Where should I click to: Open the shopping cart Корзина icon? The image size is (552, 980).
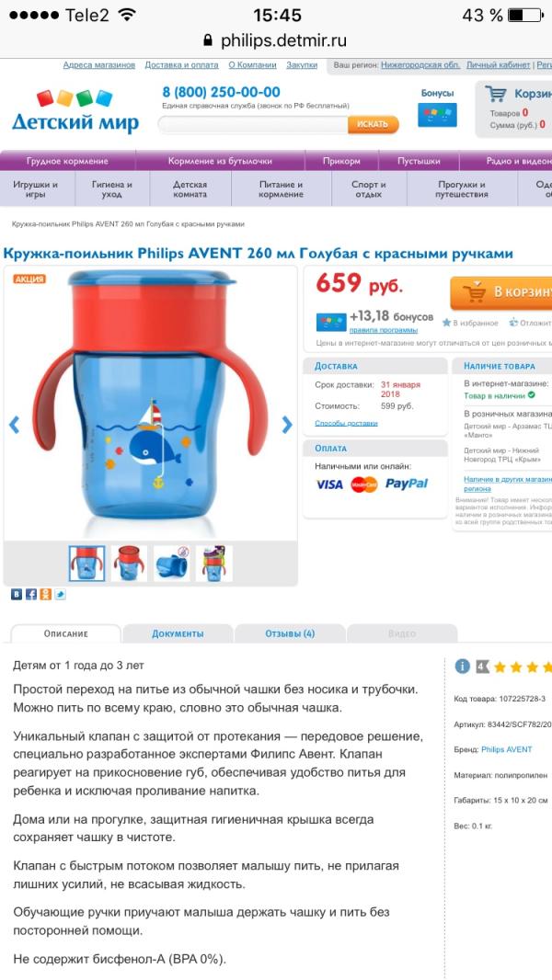[496, 94]
